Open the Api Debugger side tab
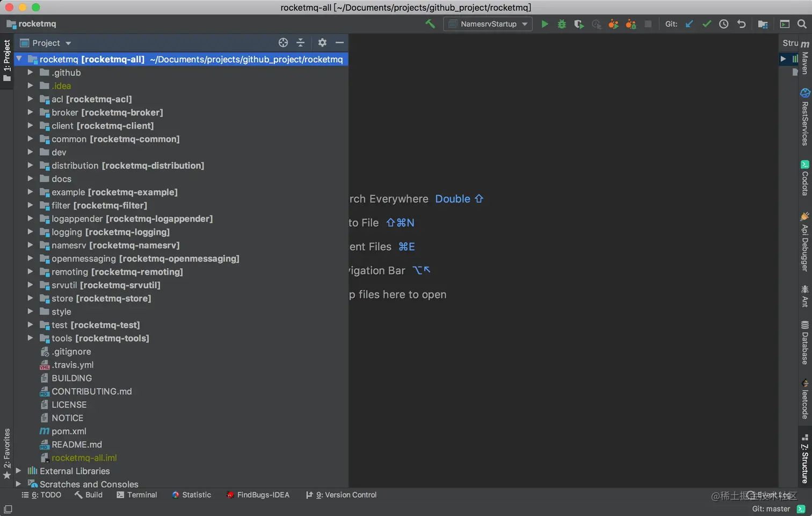812x516 pixels. click(x=804, y=242)
